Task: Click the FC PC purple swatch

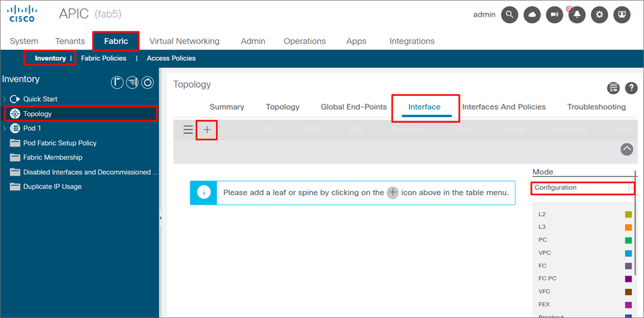Action: point(628,279)
